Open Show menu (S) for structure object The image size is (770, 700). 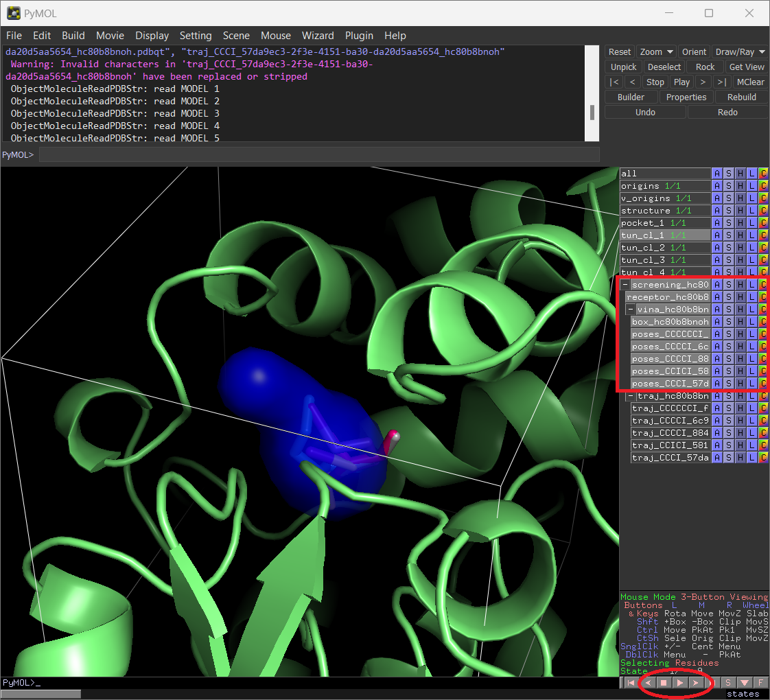point(729,211)
